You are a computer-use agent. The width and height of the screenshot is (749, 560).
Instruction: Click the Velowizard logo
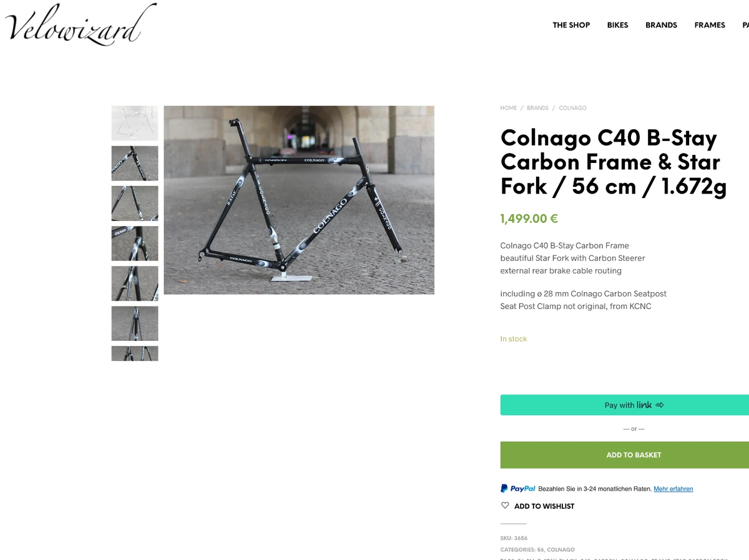(81, 24)
